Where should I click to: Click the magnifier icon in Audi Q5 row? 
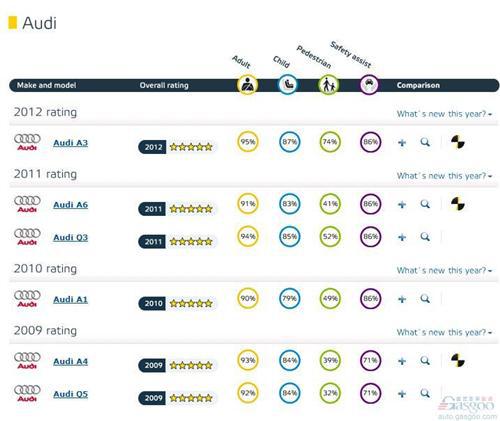click(x=425, y=393)
